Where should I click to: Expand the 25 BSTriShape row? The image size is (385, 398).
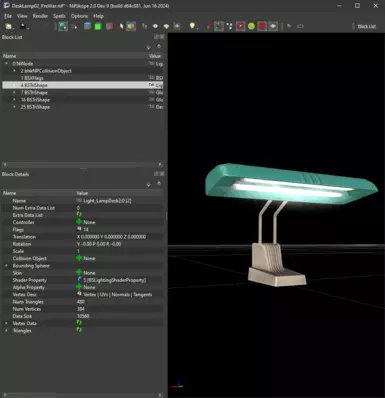click(x=14, y=107)
